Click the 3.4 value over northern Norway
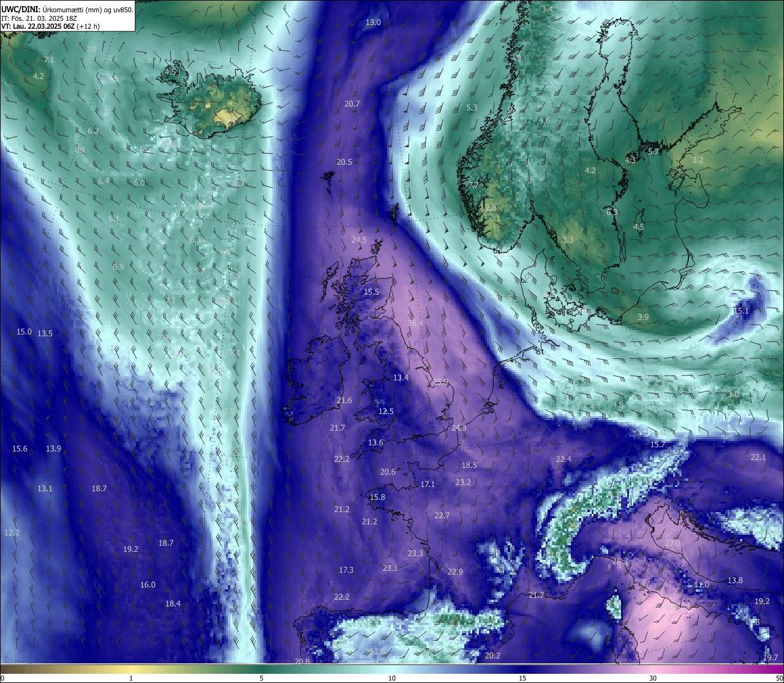 (547, 9)
